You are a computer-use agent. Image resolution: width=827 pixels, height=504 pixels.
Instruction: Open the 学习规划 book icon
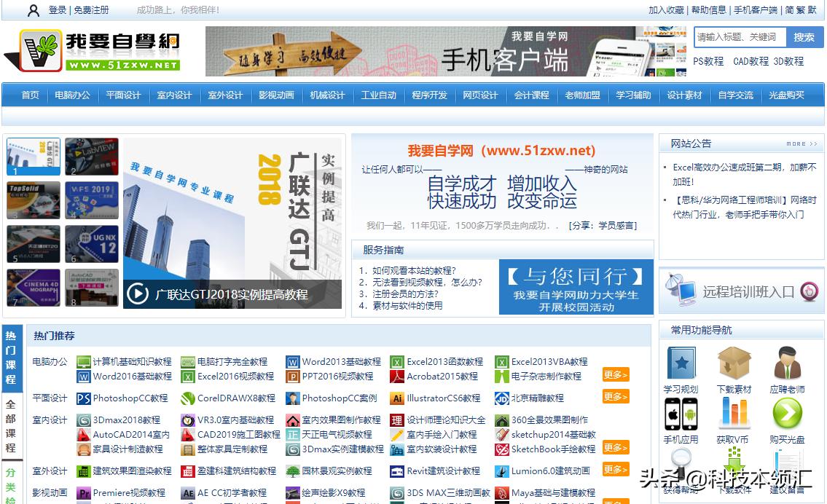click(x=681, y=363)
